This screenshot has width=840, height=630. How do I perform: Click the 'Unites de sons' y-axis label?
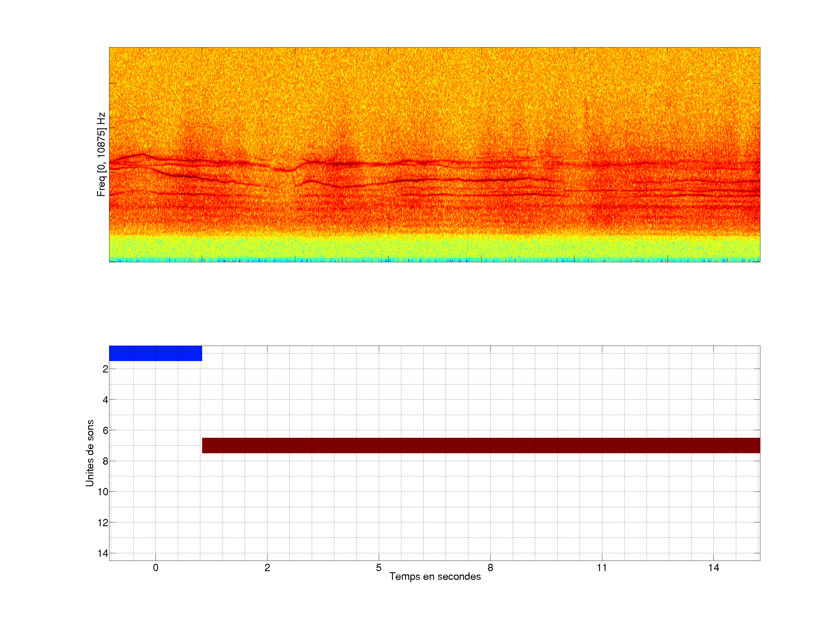pyautogui.click(x=90, y=453)
